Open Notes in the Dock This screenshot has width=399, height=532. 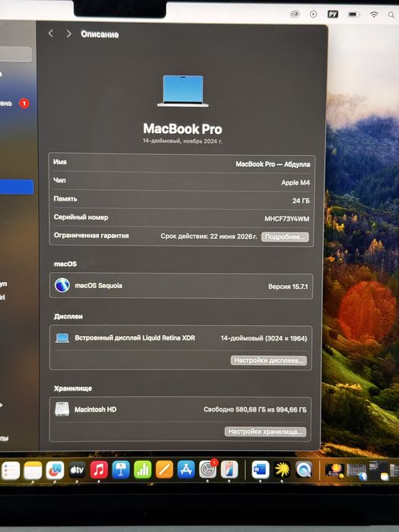tap(33, 470)
